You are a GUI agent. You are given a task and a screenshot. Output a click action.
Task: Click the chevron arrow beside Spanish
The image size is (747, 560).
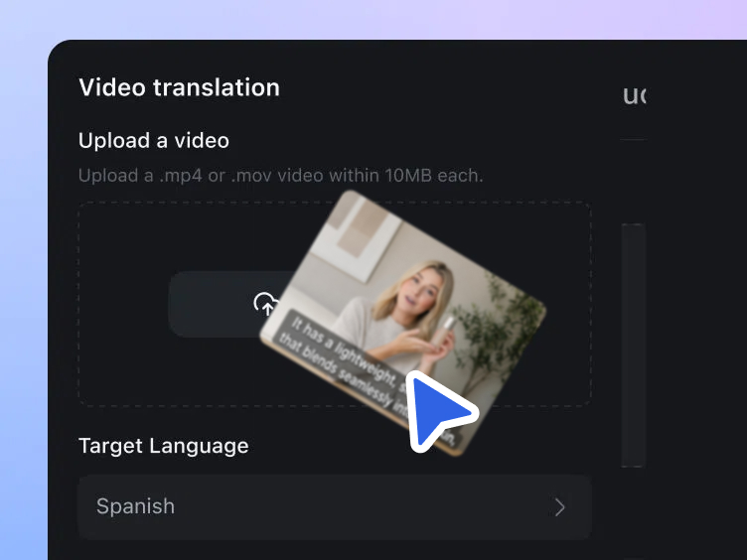560,507
